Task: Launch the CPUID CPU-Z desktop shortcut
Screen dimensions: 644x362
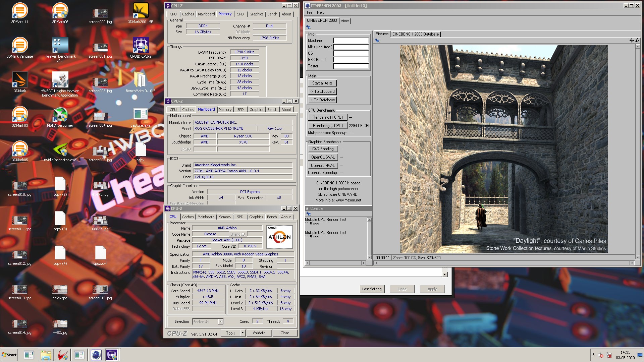Action: 141,48
